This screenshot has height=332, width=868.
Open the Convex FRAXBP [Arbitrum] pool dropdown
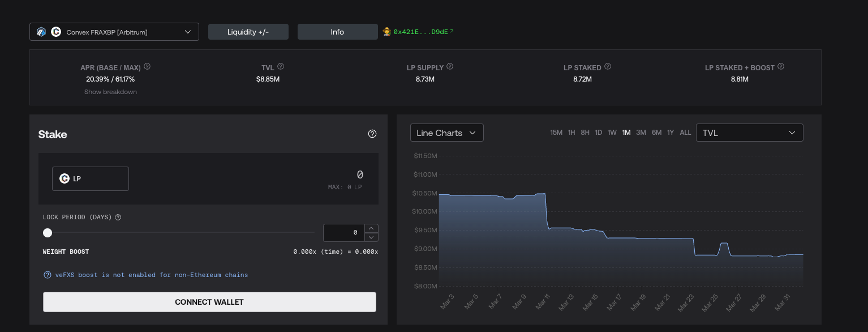click(x=114, y=32)
